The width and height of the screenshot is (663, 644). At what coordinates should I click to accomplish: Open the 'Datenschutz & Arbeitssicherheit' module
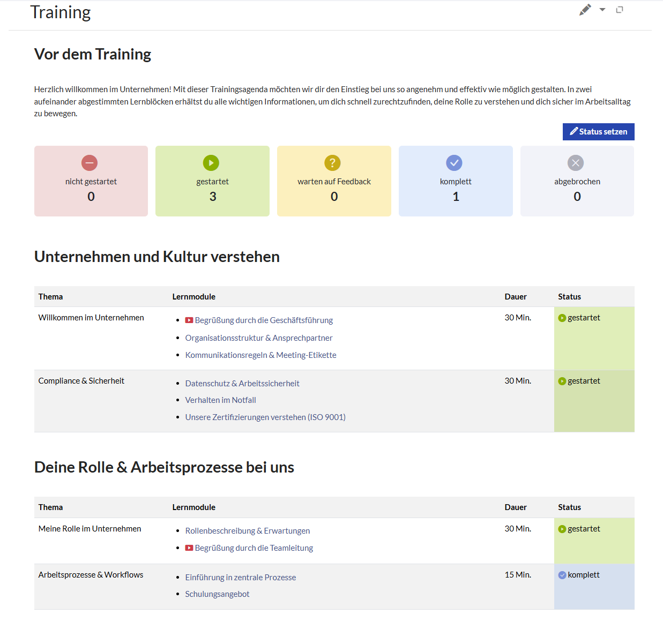(242, 384)
